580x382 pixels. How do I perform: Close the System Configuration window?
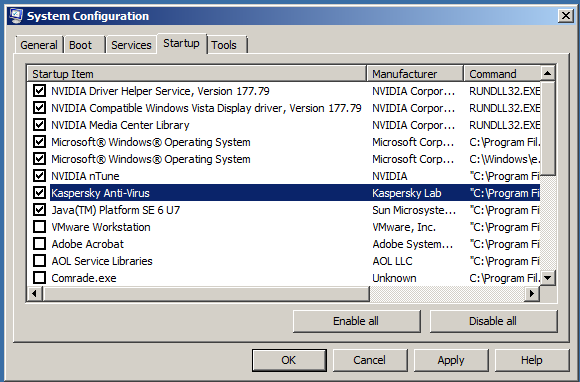coord(566,16)
